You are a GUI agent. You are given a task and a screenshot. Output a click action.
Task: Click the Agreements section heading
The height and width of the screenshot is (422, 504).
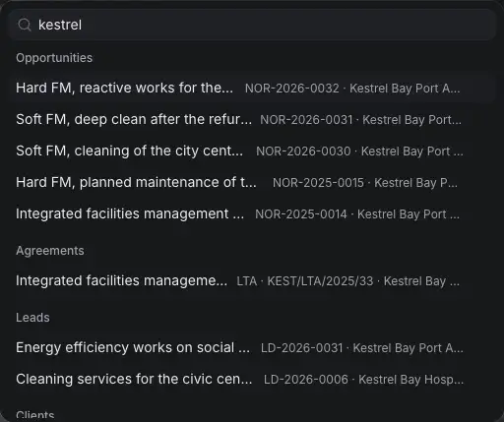(50, 251)
